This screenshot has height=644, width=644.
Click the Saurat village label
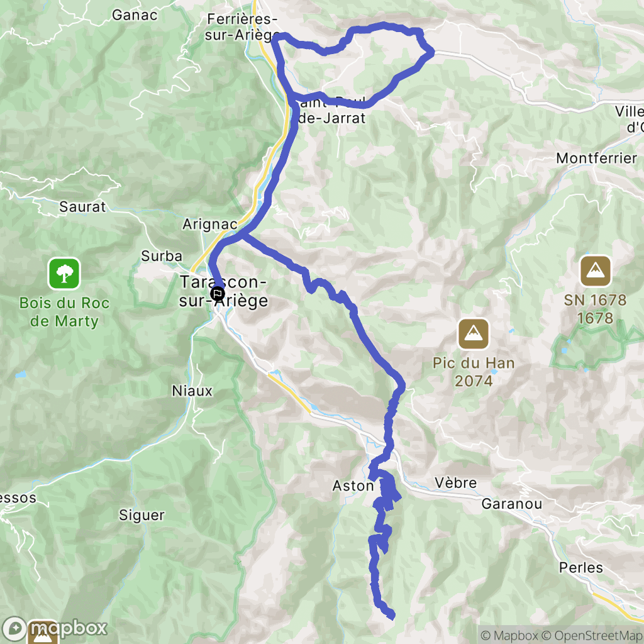click(x=82, y=206)
